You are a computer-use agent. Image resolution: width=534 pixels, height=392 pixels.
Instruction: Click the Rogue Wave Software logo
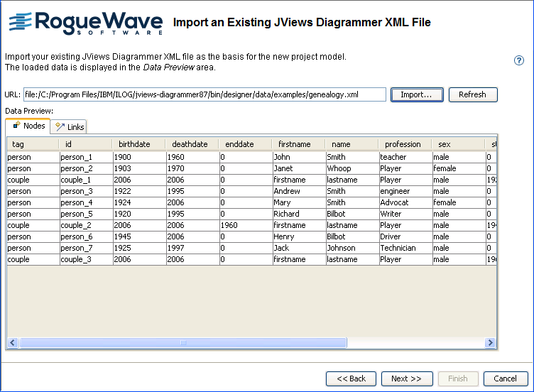(85, 23)
